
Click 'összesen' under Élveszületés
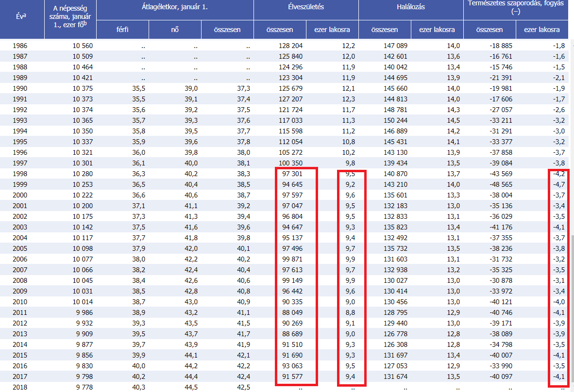(280, 30)
